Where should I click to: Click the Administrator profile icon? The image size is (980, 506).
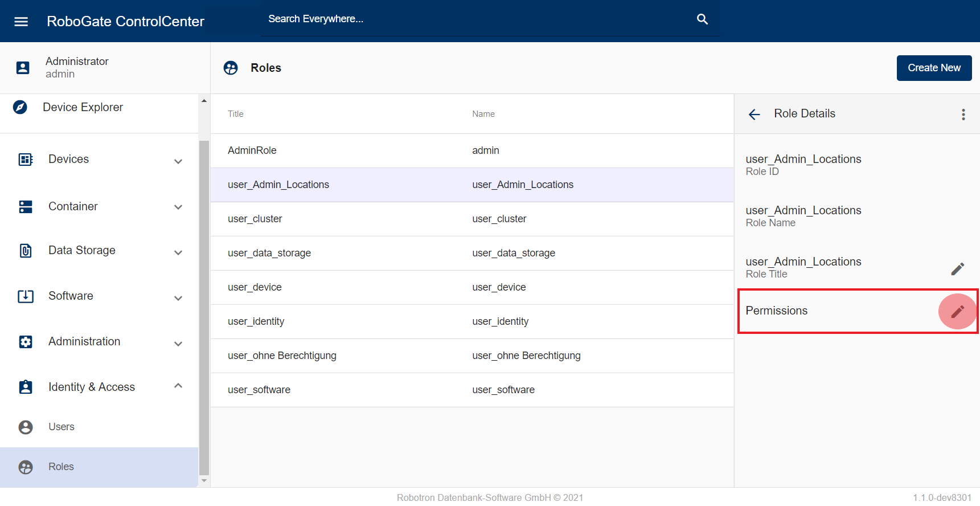pyautogui.click(x=23, y=68)
